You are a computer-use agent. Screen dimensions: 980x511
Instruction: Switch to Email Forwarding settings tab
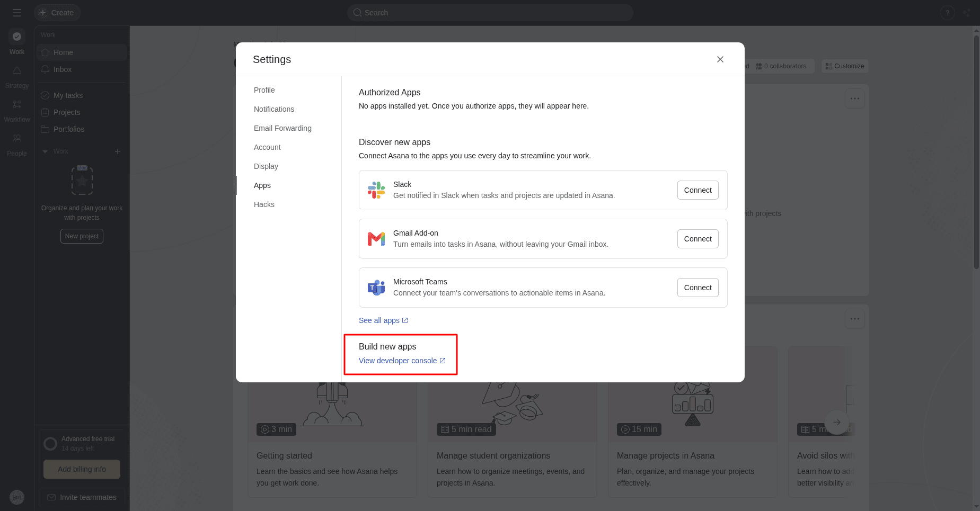[282, 128]
